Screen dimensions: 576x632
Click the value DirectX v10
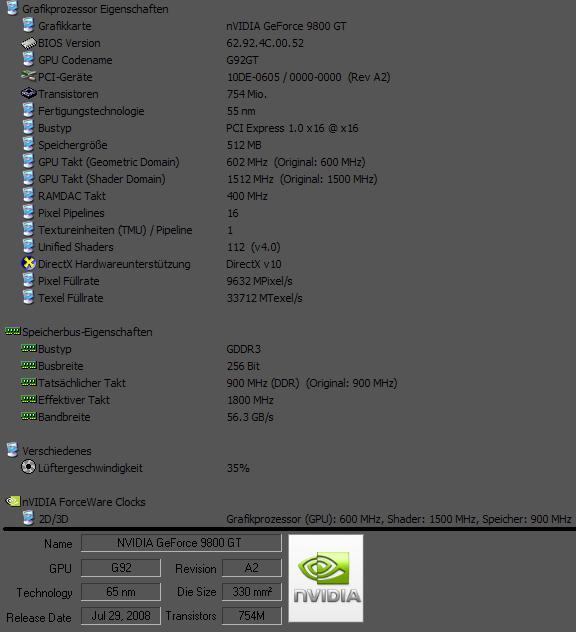click(x=254, y=264)
